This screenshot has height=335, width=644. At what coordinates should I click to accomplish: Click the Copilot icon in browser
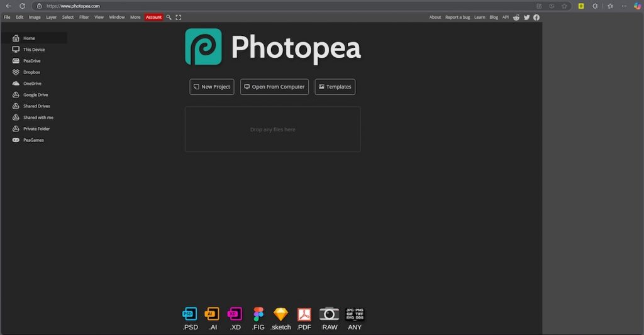tap(637, 6)
